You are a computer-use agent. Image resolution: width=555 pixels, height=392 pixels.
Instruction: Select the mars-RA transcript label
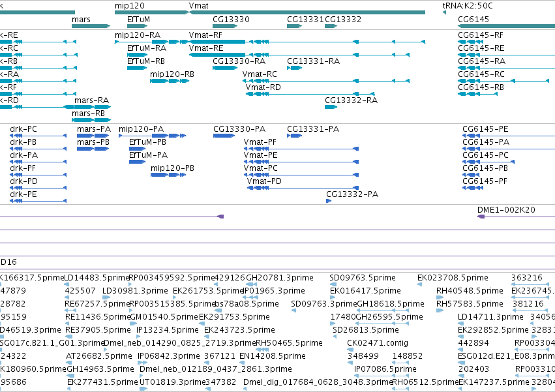pos(92,100)
